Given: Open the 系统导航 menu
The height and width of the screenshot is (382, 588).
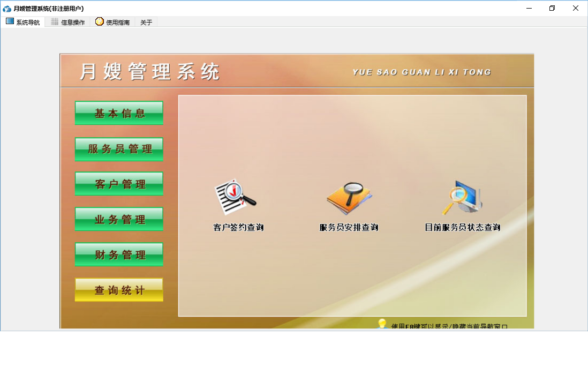Looking at the screenshot, I should [x=23, y=22].
